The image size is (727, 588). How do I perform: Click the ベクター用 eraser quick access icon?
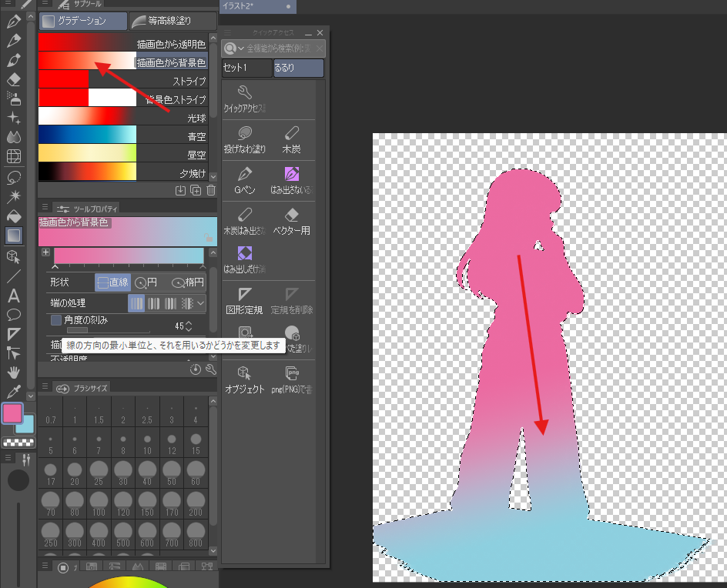pyautogui.click(x=291, y=221)
